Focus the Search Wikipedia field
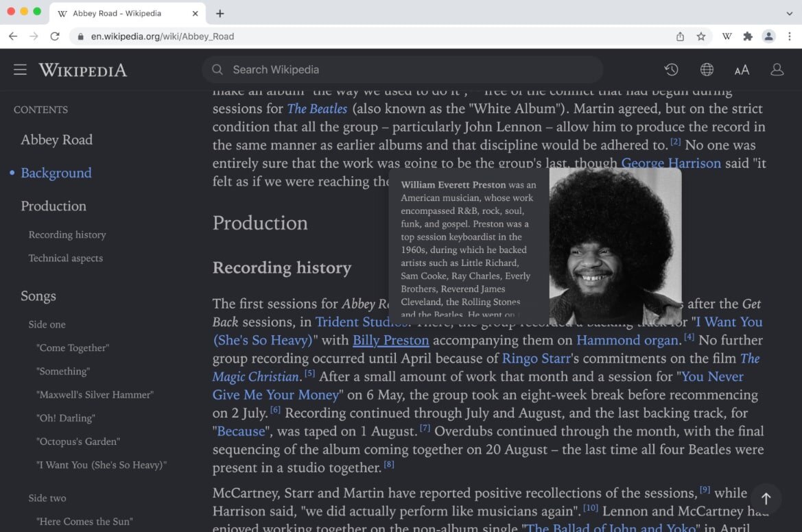This screenshot has height=532, width=802. (403, 69)
